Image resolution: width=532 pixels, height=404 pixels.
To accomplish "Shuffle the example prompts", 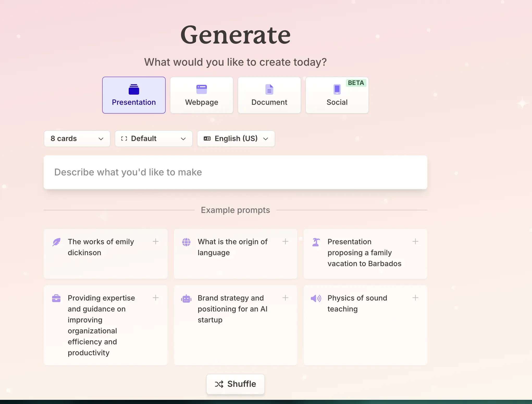I will click(x=236, y=384).
